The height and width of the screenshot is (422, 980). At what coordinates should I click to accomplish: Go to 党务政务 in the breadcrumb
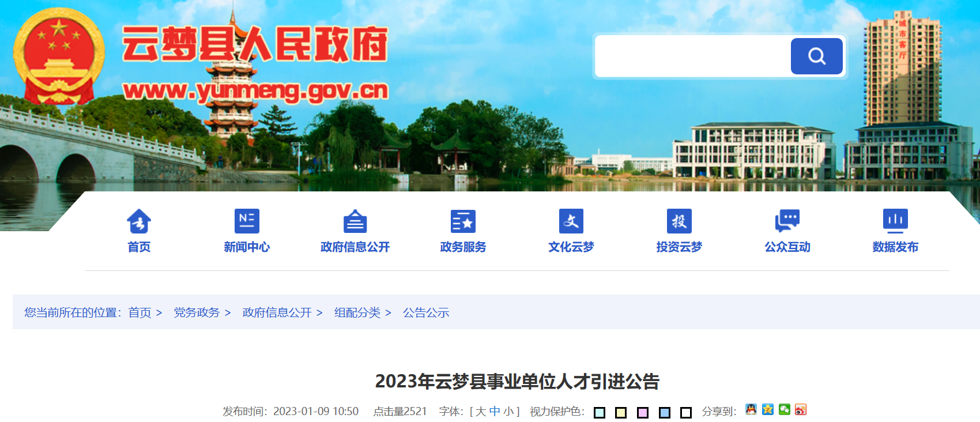[x=197, y=312]
